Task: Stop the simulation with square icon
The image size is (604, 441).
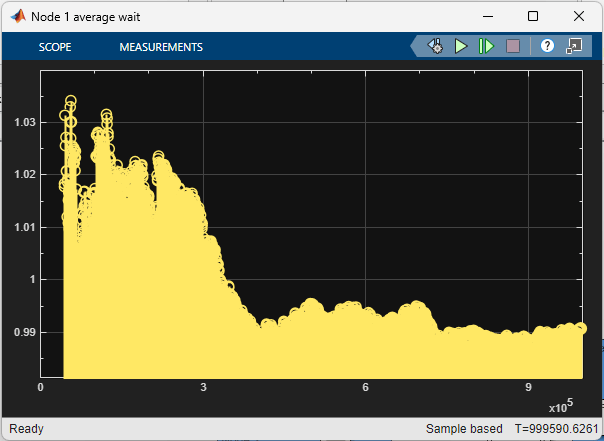Action: 513,46
